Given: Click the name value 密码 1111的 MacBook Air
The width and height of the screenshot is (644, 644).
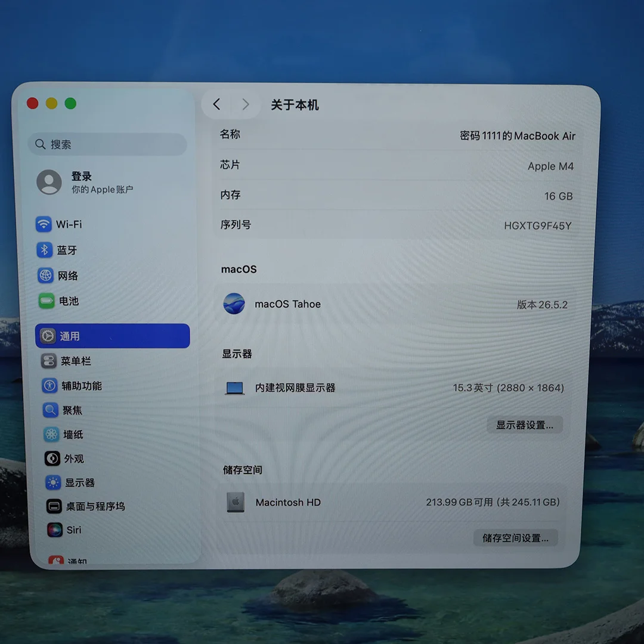Looking at the screenshot, I should [x=518, y=135].
